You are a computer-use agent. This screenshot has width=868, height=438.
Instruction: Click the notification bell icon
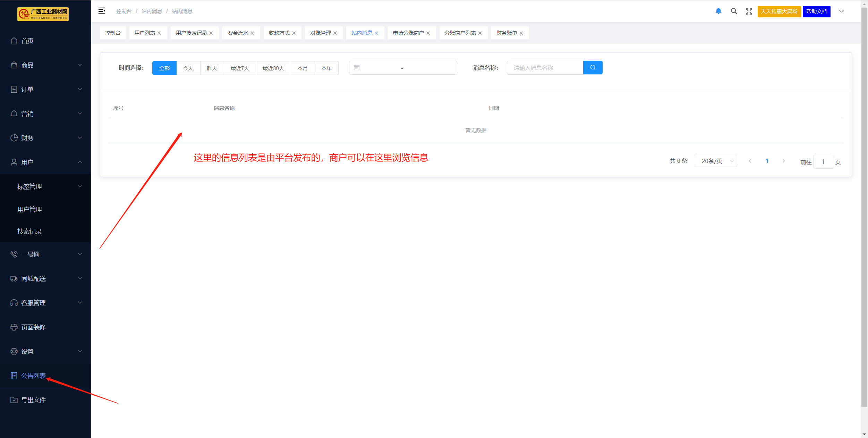pos(718,11)
